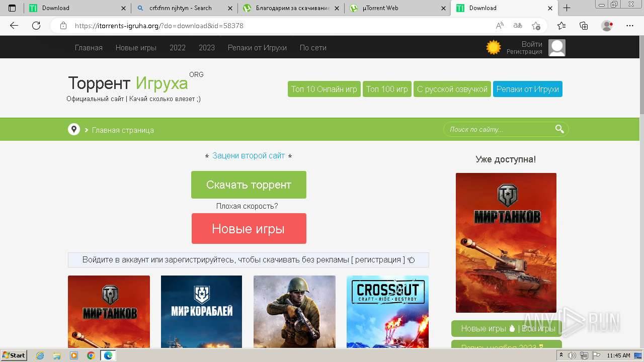Click the large Мир Танков sidebar banner
The width and height of the screenshot is (644, 362).
[506, 243]
